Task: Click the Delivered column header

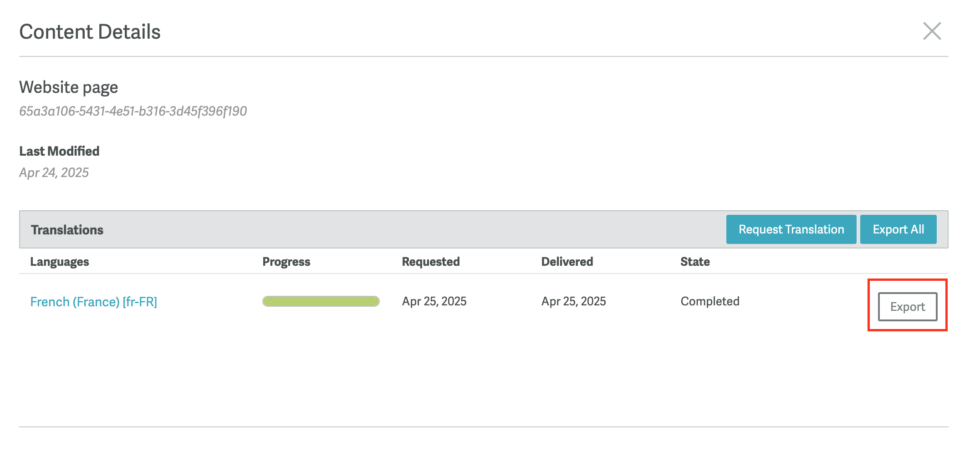Action: (x=567, y=262)
